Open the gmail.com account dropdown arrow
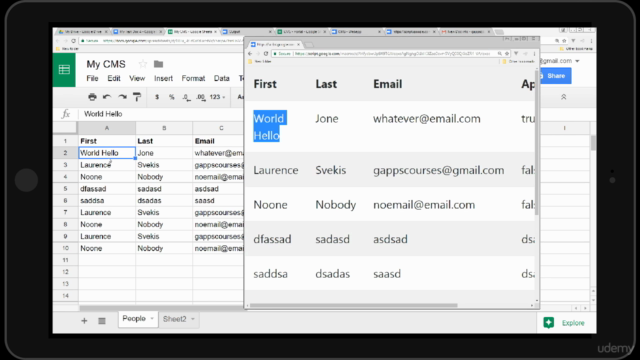Screen dimensions: 640x360 click(x=577, y=61)
